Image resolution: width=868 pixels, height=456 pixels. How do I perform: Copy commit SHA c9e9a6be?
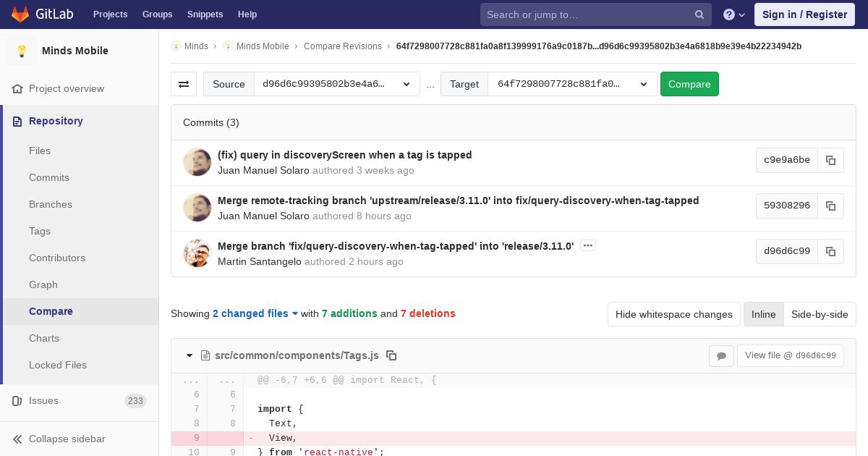[830, 160]
